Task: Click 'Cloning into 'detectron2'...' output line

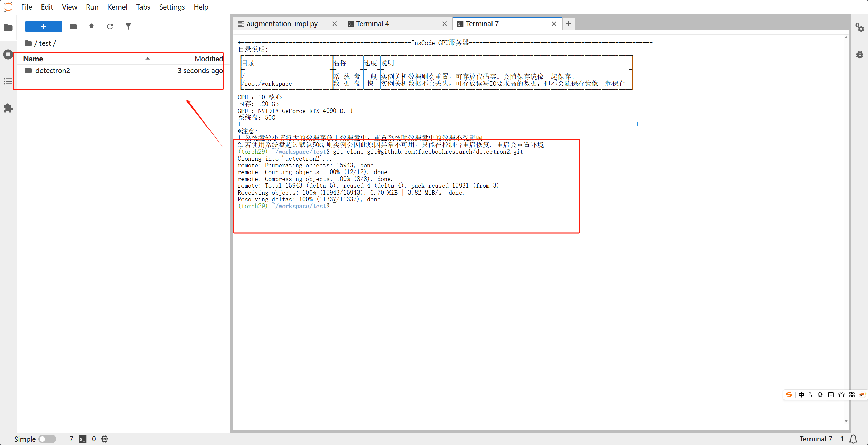Action: click(x=285, y=159)
